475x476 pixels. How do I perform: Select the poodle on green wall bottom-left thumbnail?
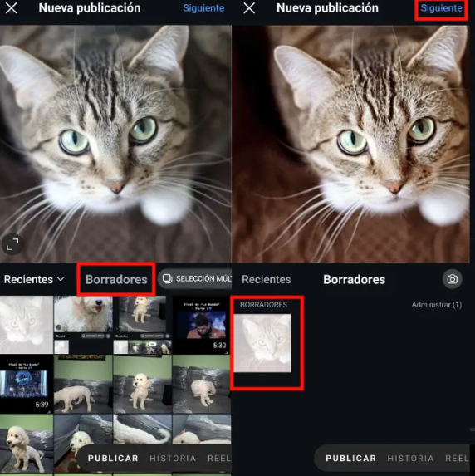pyautogui.click(x=27, y=444)
